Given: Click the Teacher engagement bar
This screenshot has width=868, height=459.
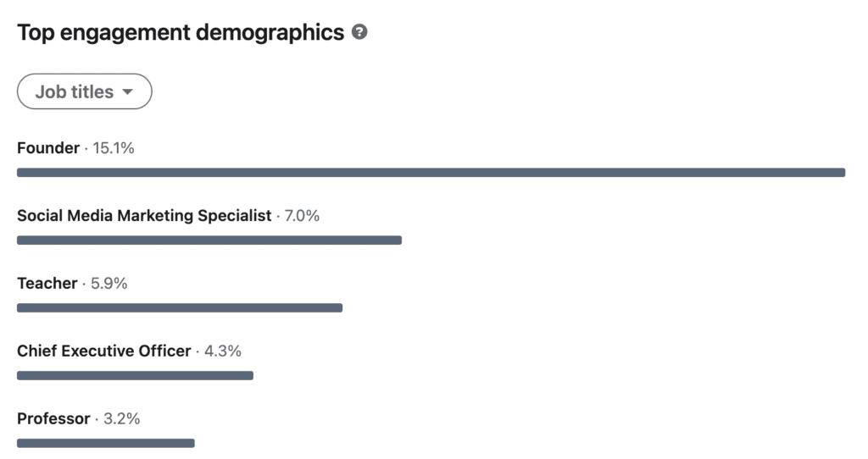Looking at the screenshot, I should [x=180, y=307].
